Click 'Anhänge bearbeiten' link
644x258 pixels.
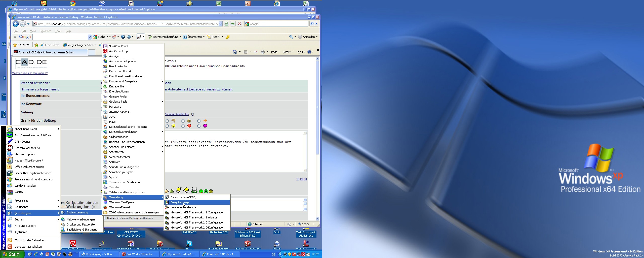tap(177, 114)
